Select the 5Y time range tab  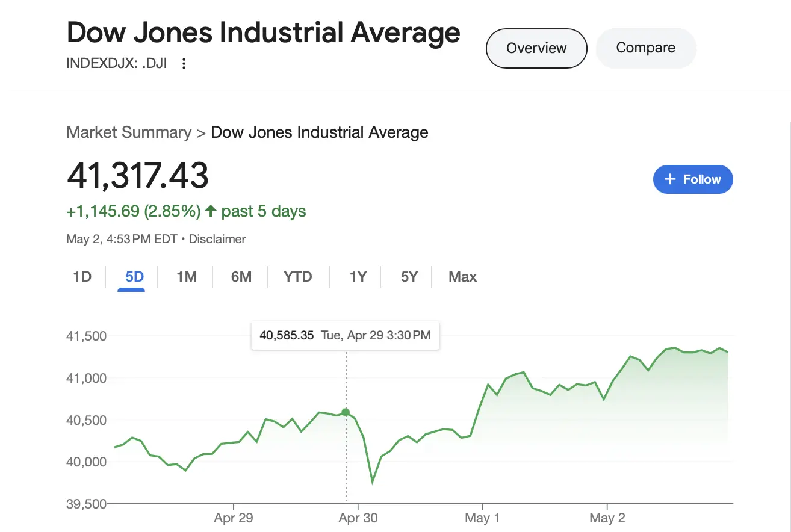coord(409,277)
